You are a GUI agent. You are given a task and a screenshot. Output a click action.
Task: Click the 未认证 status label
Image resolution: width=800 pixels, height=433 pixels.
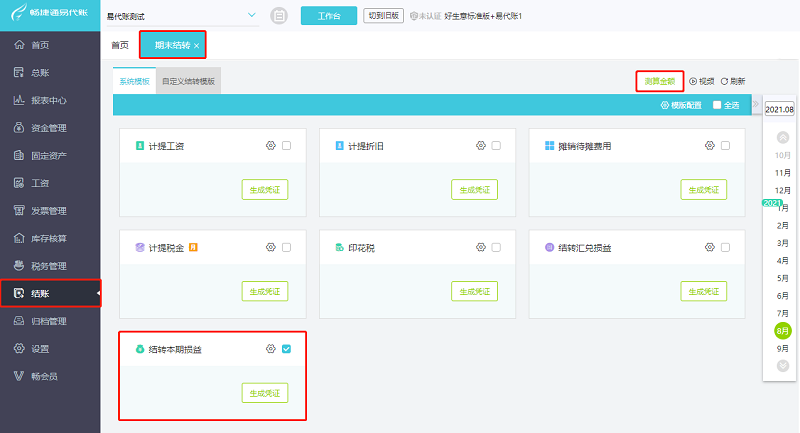[426, 16]
